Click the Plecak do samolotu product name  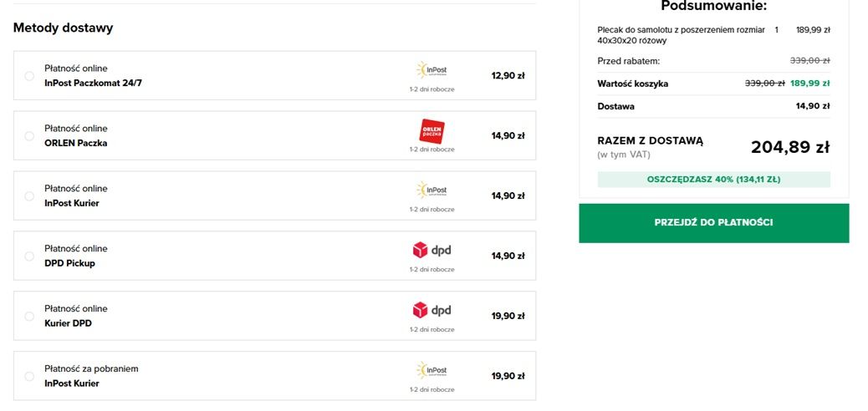click(x=681, y=35)
